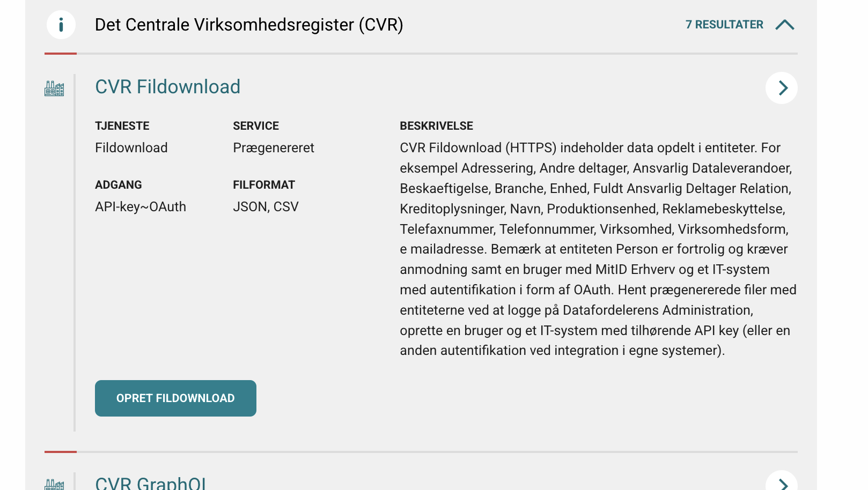Click the Det Centrale Virksomhedsregister (CVR) heading
The height and width of the screenshot is (490, 868).
pos(249,25)
